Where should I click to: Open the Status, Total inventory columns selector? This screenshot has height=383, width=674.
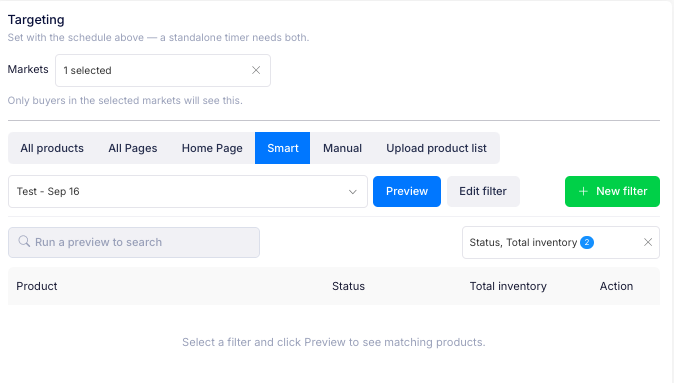(x=561, y=242)
